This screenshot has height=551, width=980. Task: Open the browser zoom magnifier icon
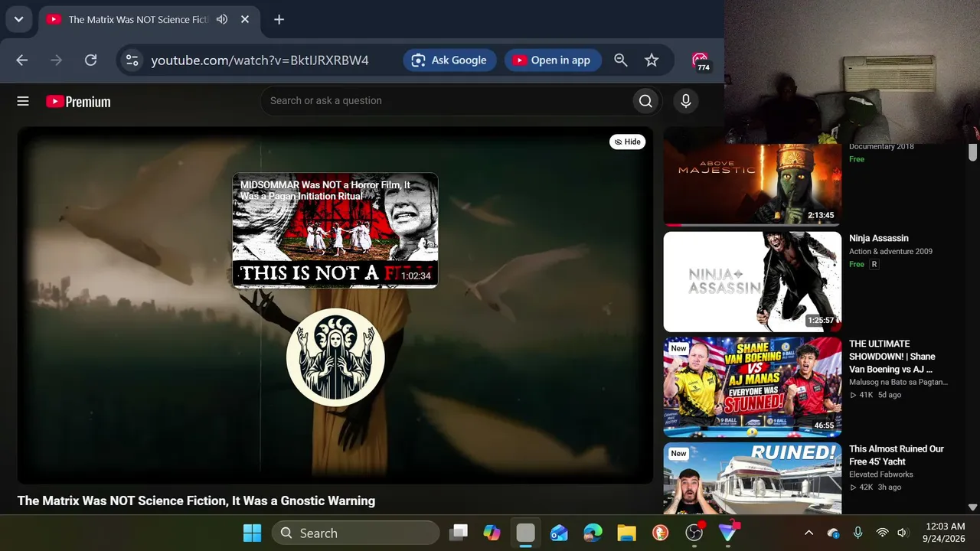click(x=621, y=60)
